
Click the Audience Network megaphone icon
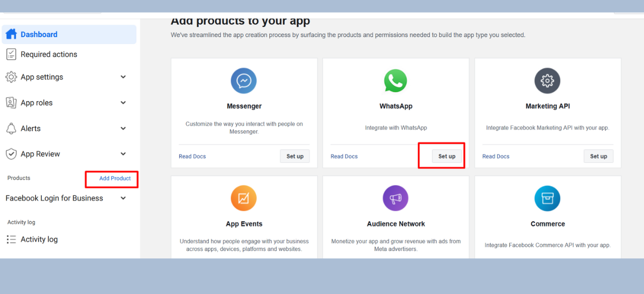[396, 198]
